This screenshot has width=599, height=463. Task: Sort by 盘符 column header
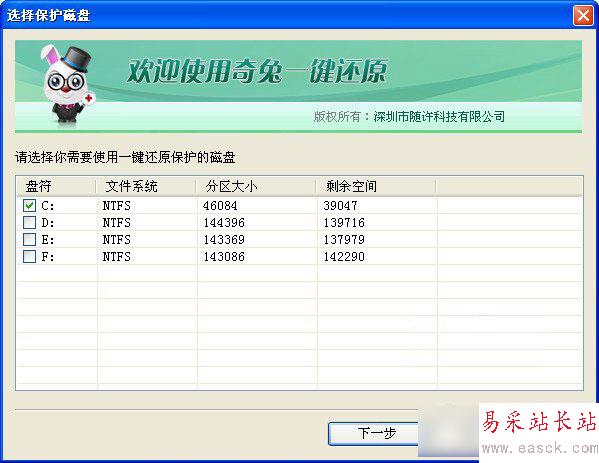(56, 186)
